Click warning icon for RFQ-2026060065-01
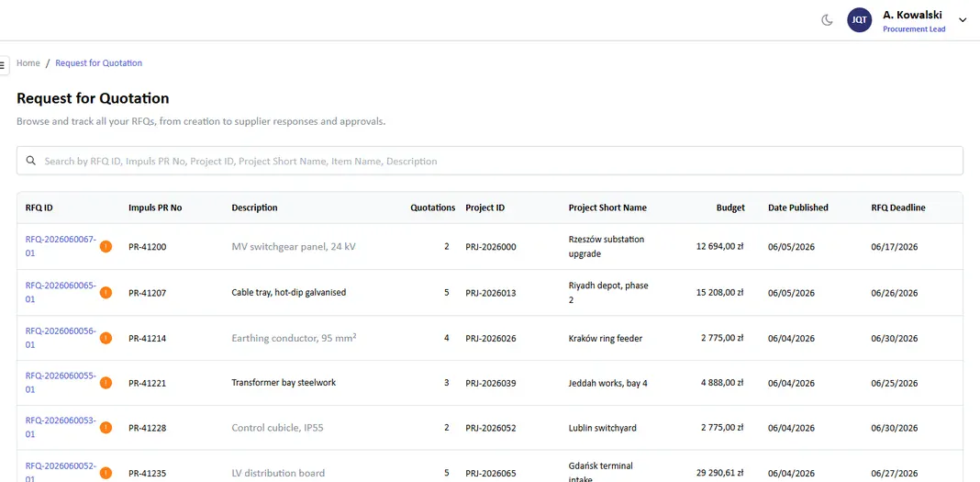The image size is (980, 482). 106,293
